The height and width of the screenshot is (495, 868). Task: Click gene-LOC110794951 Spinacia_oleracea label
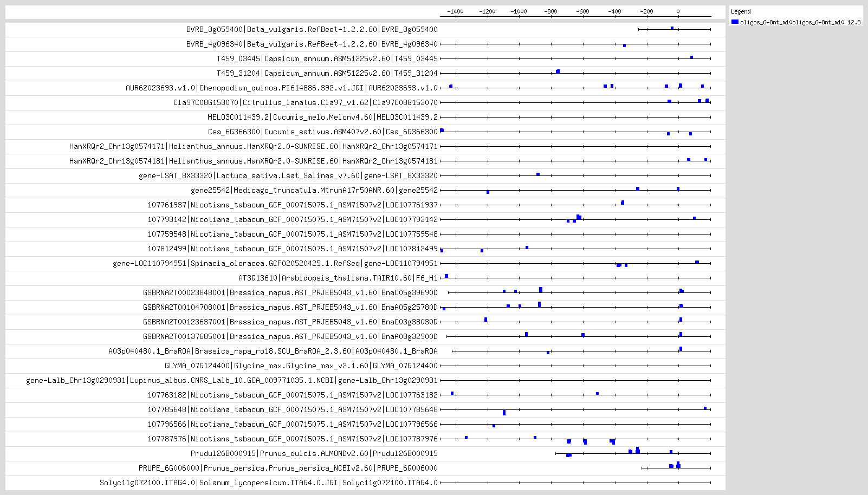point(275,263)
